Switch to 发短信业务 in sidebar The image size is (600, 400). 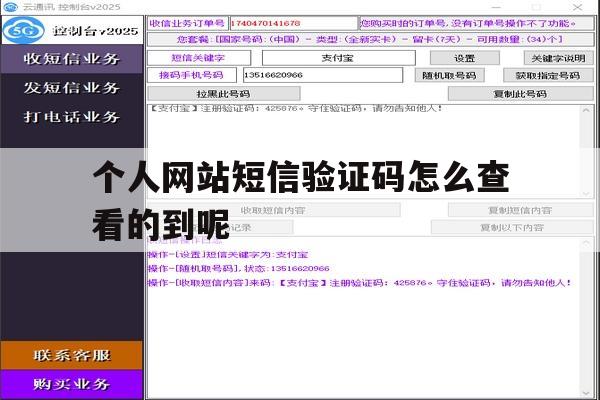click(x=72, y=88)
